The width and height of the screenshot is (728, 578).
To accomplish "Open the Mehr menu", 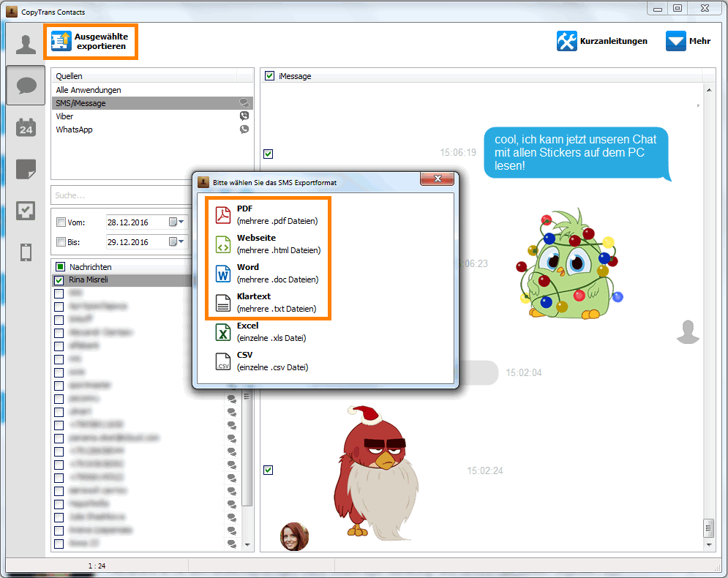I will (688, 41).
